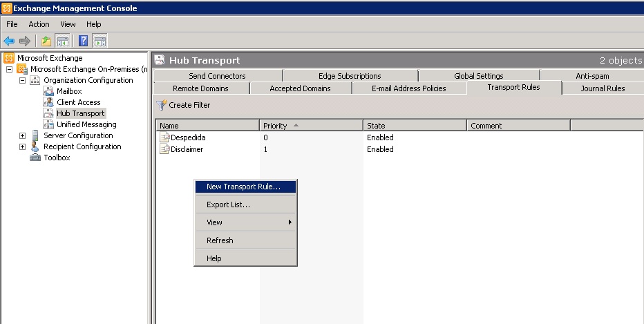The width and height of the screenshot is (644, 324).
Task: Collapse the Microsoft Exchange On-Premises node
Action: 9,69
